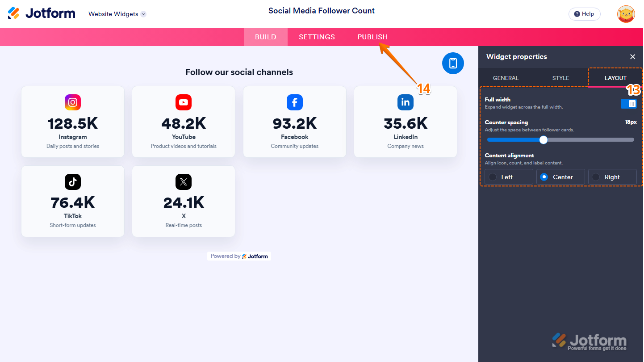Click the mobile preview icon button
This screenshot has width=644, height=362.
point(453,63)
